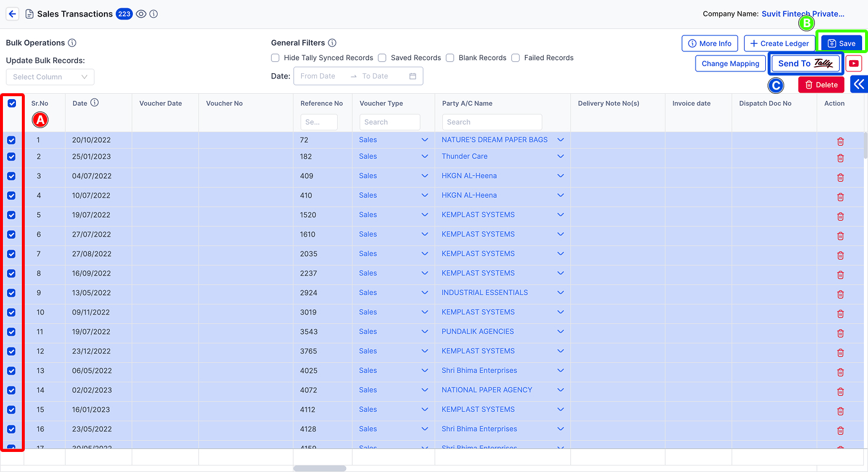This screenshot has height=472, width=868.
Task: Click the Suvit Fintech Private company name link
Action: [803, 14]
